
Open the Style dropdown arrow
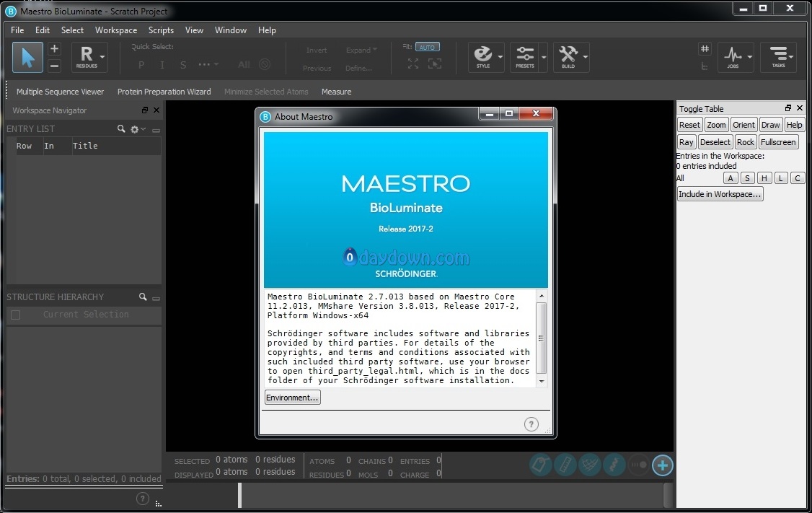click(500, 57)
